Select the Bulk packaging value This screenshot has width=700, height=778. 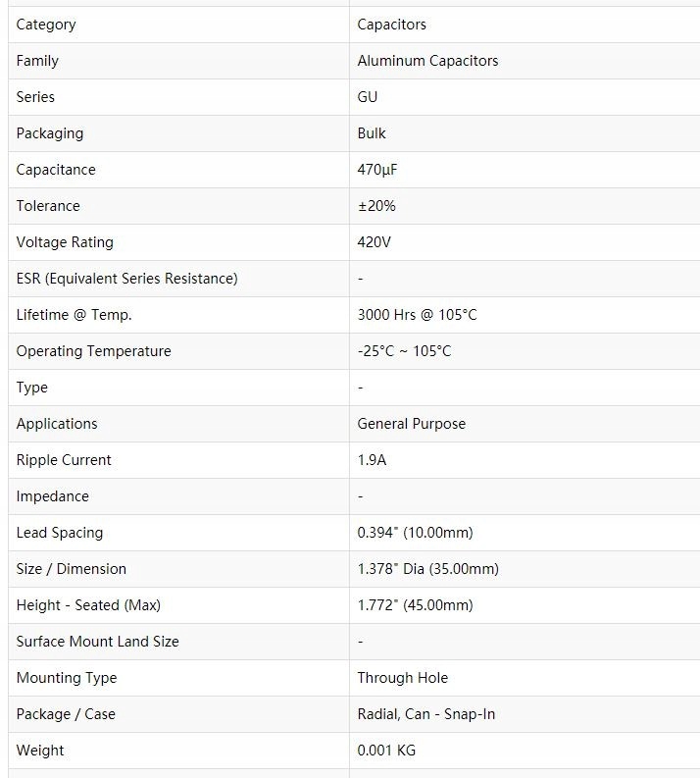tap(372, 133)
